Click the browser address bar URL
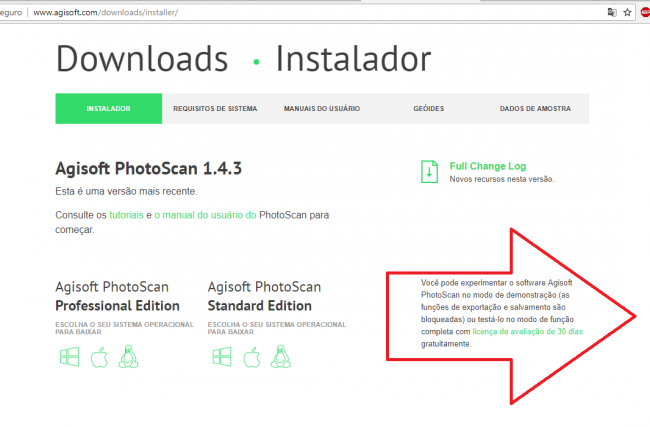650x427 pixels. 106,12
